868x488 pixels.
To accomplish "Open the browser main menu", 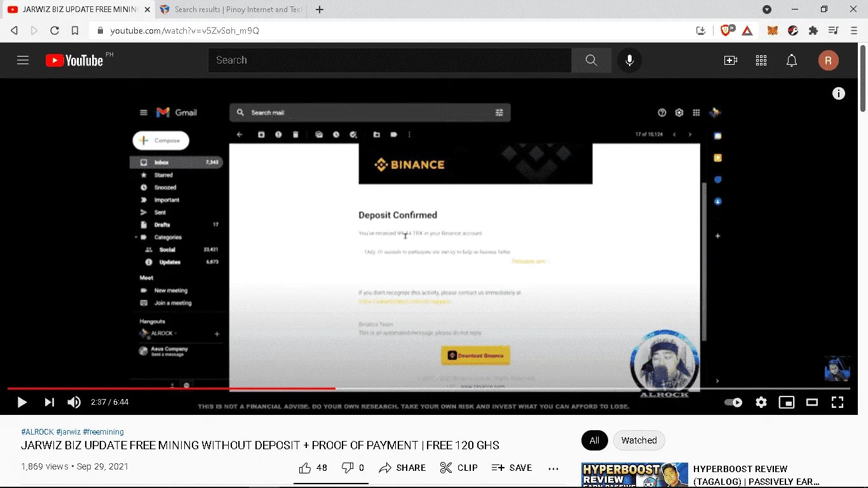I will coord(854,30).
